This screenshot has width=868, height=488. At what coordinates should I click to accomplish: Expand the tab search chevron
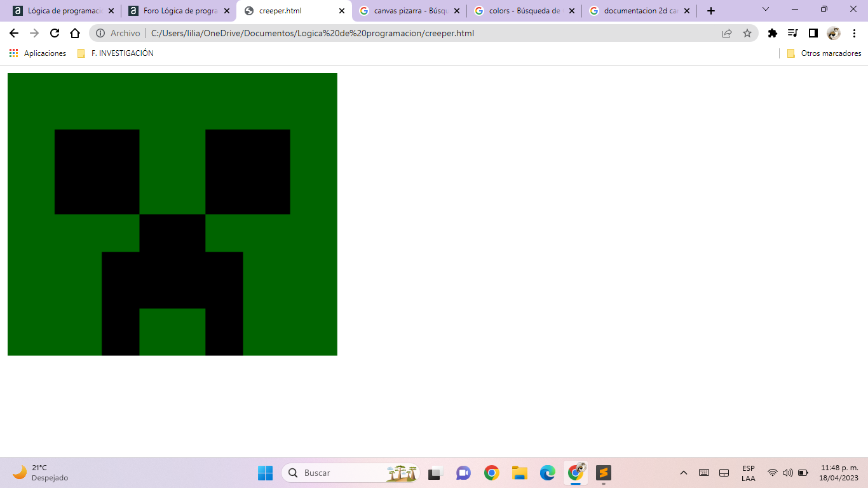765,10
